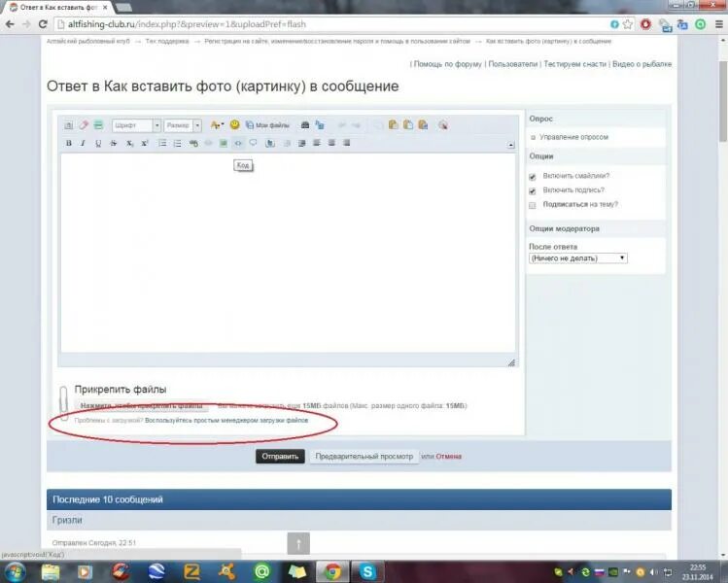This screenshot has width=728, height=583.
Task: Align text to the left
Action: (317, 143)
